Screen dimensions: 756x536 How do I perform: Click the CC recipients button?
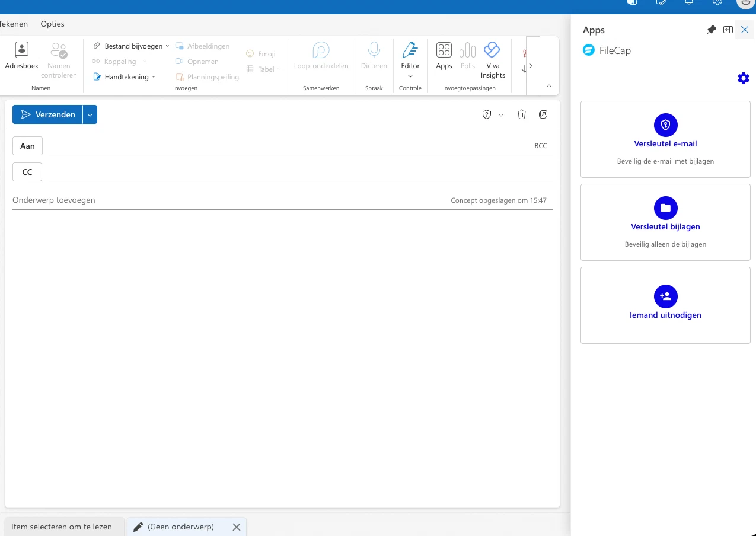(27, 172)
